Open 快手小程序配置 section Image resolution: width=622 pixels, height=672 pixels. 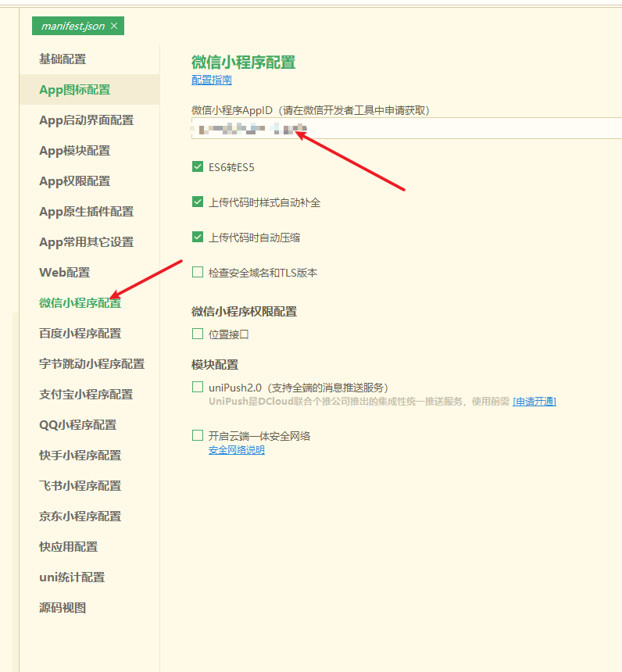point(80,455)
